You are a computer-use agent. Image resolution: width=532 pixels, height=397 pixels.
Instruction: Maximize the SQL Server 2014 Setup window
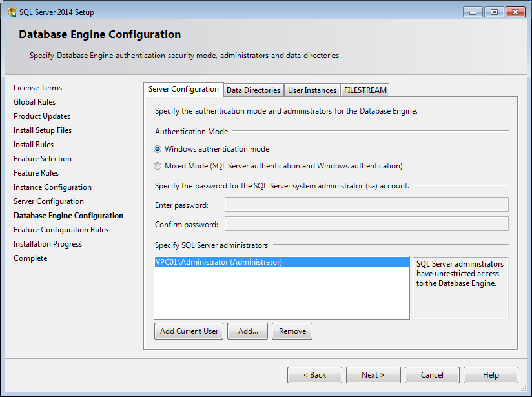[x=494, y=12]
